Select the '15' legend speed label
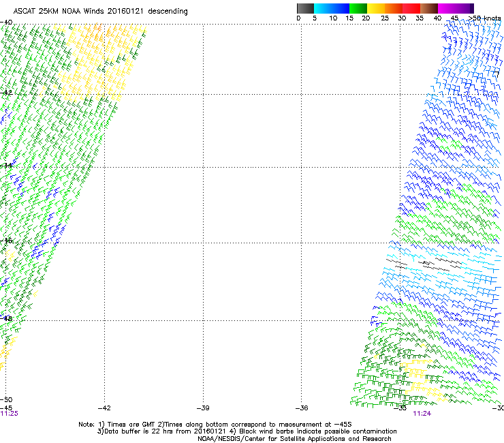The image size is (504, 443). click(x=349, y=18)
